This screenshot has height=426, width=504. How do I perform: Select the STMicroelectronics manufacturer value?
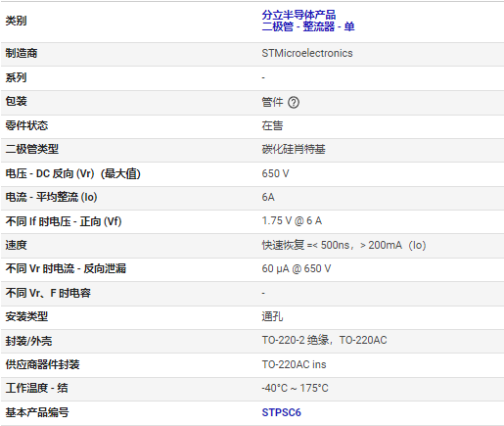[307, 53]
